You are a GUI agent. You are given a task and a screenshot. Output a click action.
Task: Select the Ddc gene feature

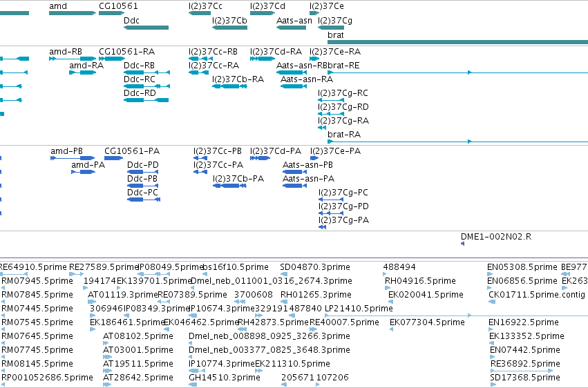(146, 28)
